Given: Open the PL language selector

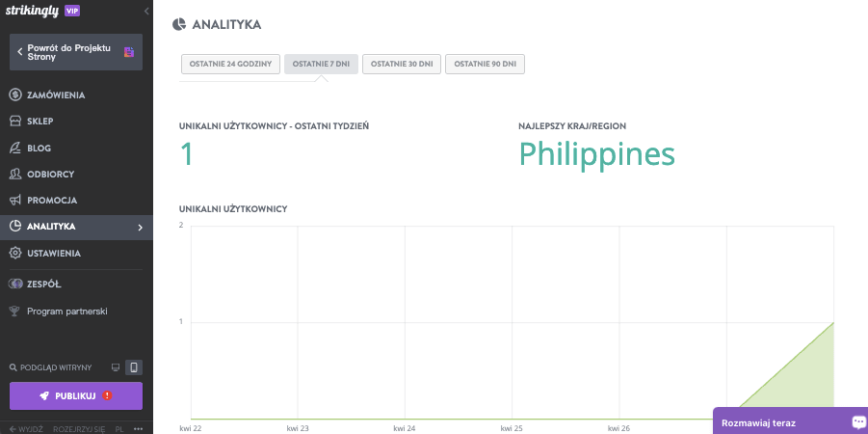Looking at the screenshot, I should pyautogui.click(x=119, y=429).
